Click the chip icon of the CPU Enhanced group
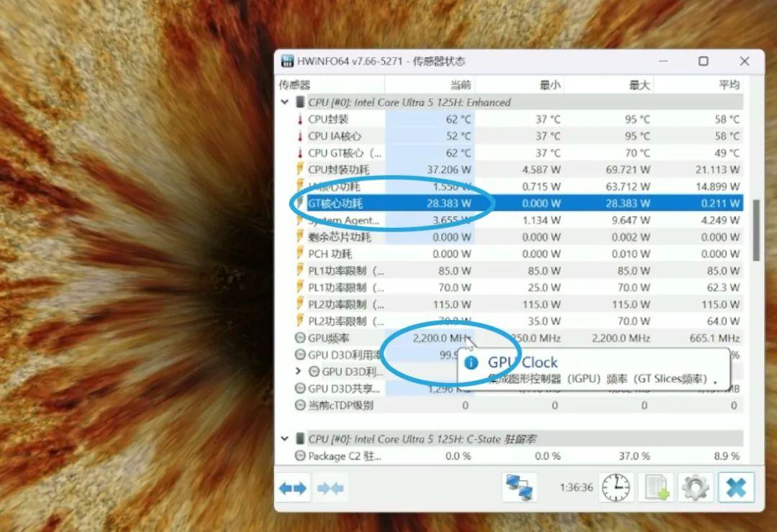This screenshot has width=777, height=532. coord(300,103)
